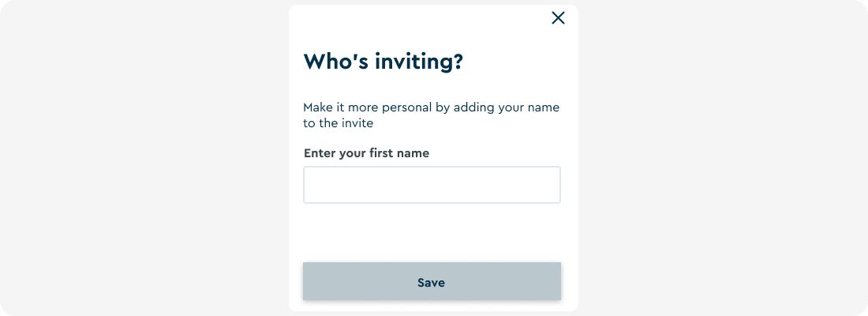Select the "Enter your first name" label

(366, 153)
